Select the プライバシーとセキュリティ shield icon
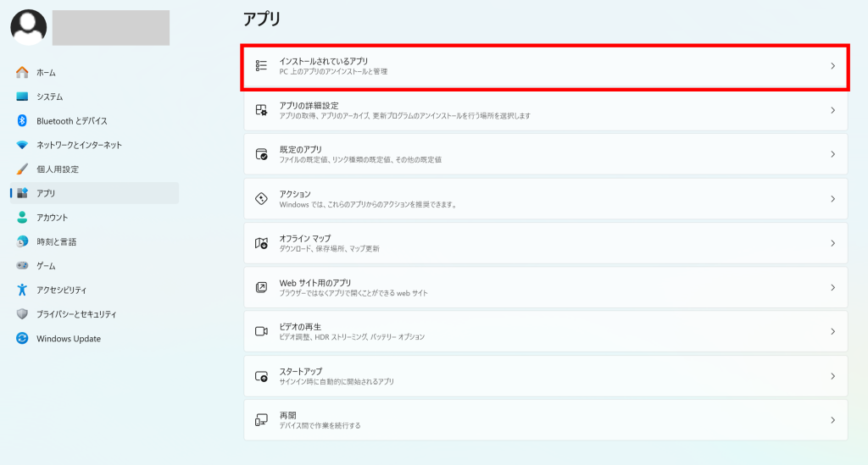 [22, 314]
